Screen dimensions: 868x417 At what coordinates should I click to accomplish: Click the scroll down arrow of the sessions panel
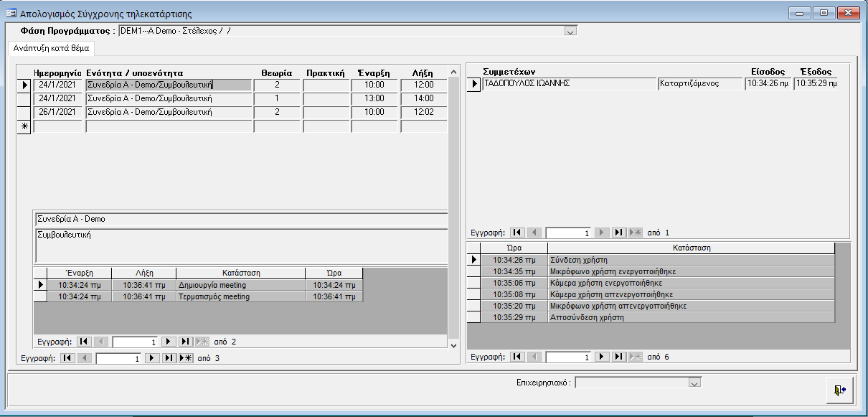point(453,345)
